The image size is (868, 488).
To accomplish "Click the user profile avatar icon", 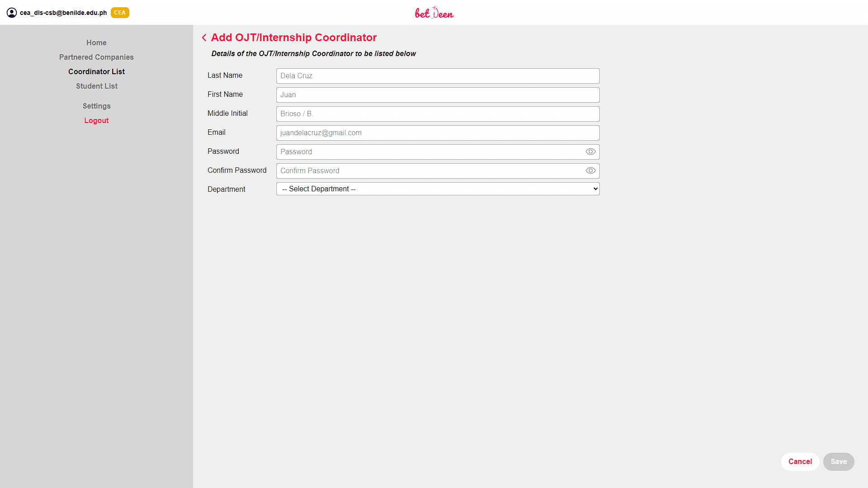I will (x=12, y=13).
